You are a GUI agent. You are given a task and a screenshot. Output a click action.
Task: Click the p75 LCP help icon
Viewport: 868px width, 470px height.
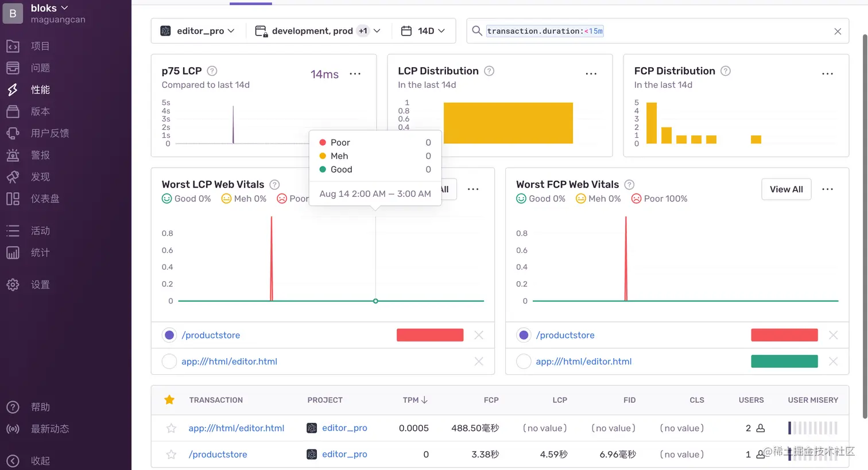tap(212, 71)
